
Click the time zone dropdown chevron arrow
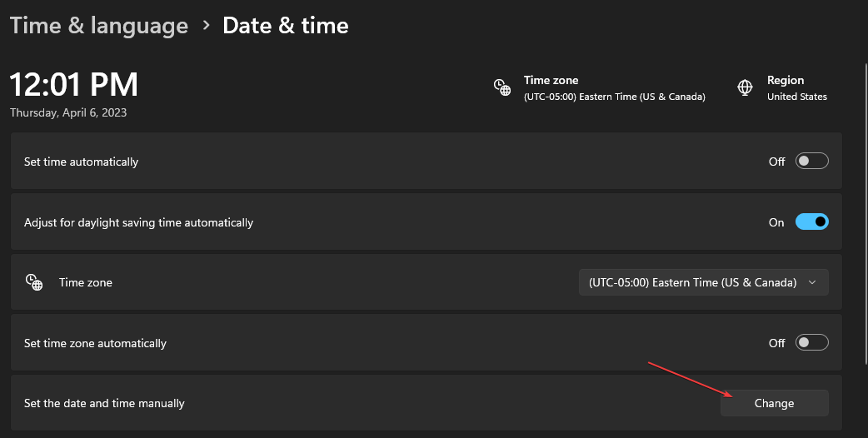[x=812, y=282]
